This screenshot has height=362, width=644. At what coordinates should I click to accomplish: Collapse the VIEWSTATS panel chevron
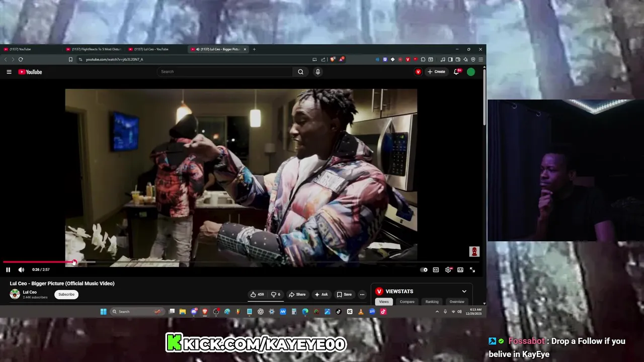click(464, 292)
